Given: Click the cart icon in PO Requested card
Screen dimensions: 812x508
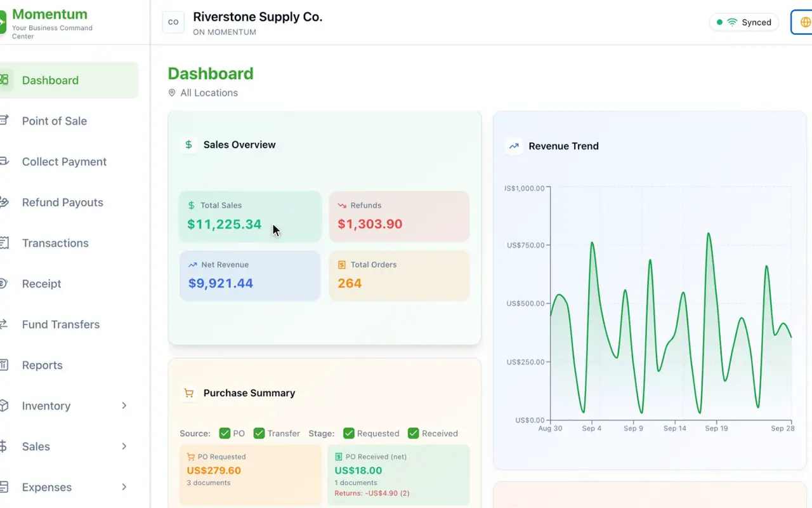Looking at the screenshot, I should pos(191,457).
